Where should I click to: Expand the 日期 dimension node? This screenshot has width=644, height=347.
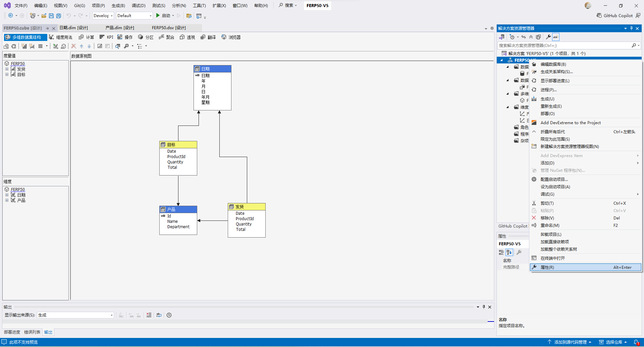point(7,195)
